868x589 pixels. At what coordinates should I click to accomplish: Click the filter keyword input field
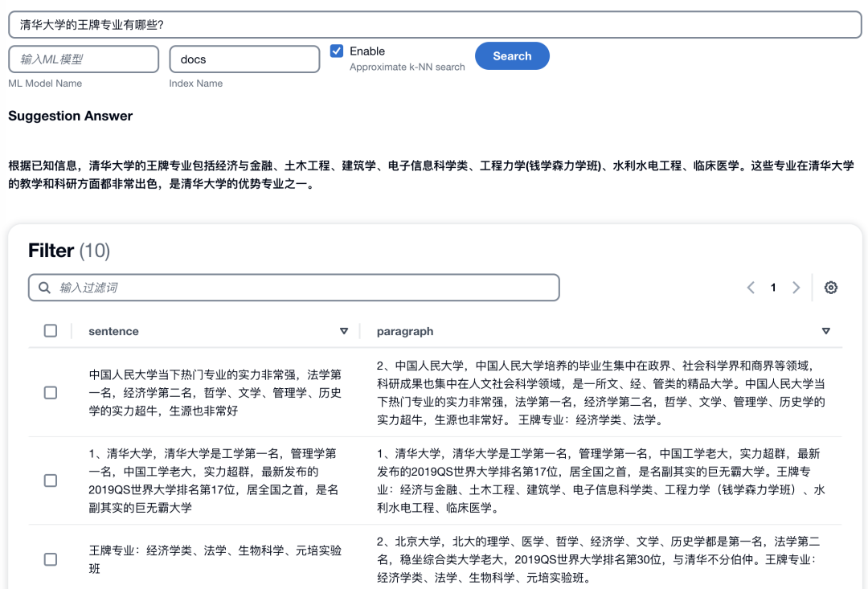(294, 288)
